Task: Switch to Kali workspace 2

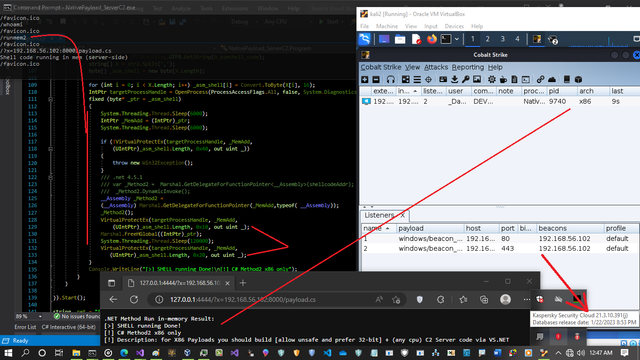Action: coord(487,39)
